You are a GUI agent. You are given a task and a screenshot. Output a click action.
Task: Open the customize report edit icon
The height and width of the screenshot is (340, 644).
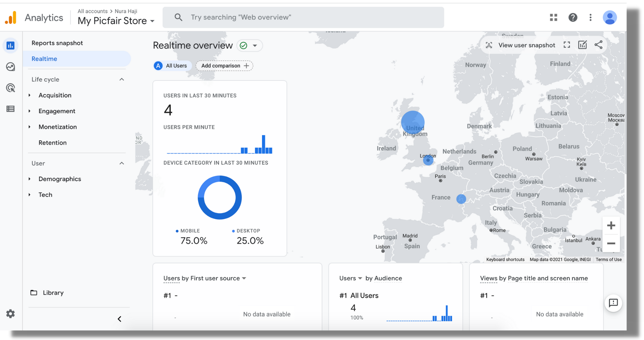(x=583, y=45)
